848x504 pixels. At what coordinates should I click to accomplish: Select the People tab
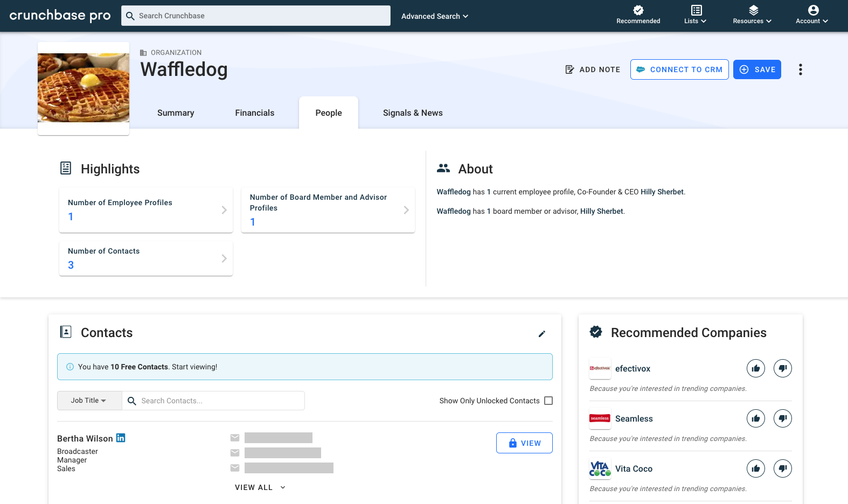click(329, 113)
